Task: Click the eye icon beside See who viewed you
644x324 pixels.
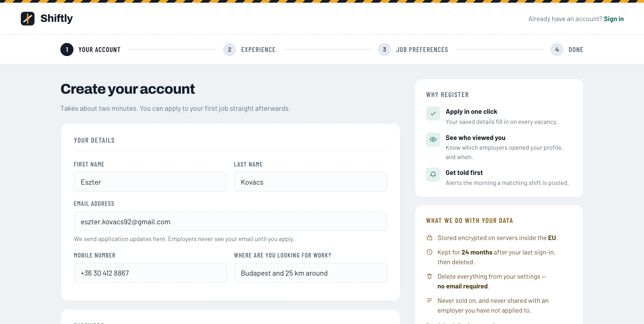Action: 433,139
